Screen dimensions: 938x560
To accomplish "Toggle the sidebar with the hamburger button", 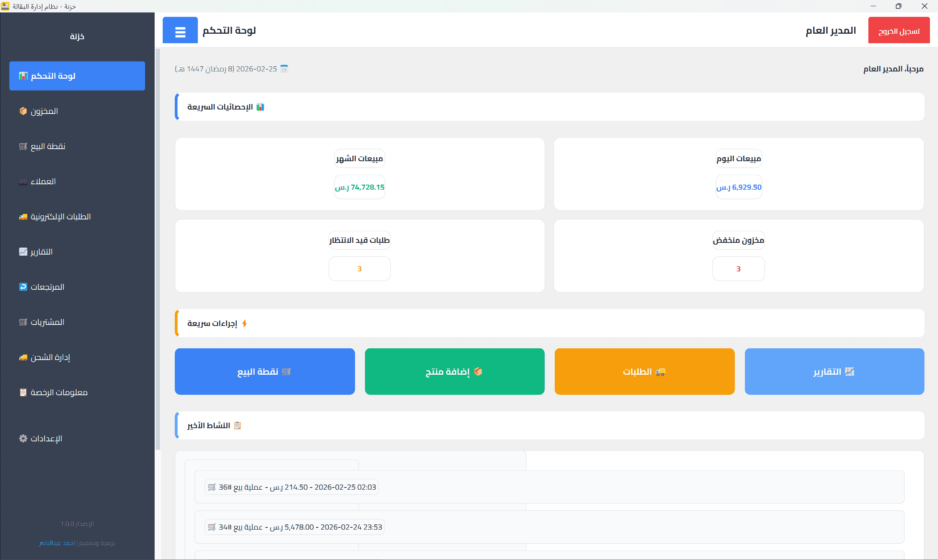I will pos(180,30).
